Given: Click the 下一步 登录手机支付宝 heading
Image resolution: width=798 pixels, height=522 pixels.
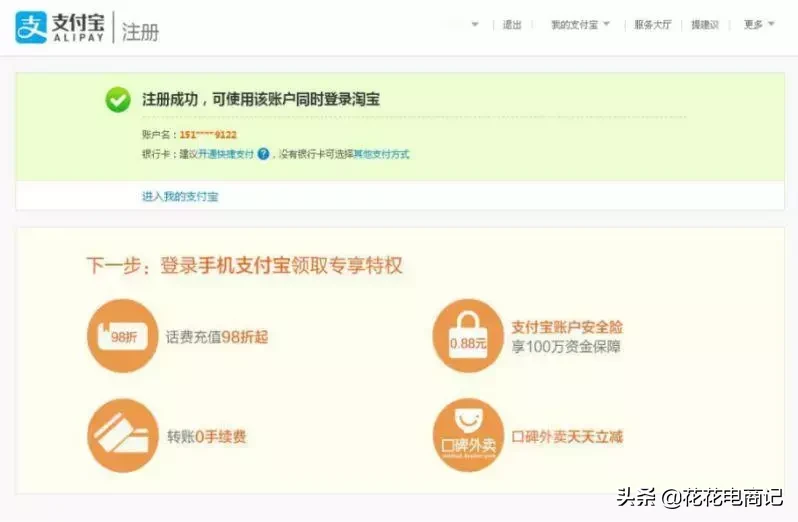Looking at the screenshot, I should click(x=244, y=266).
